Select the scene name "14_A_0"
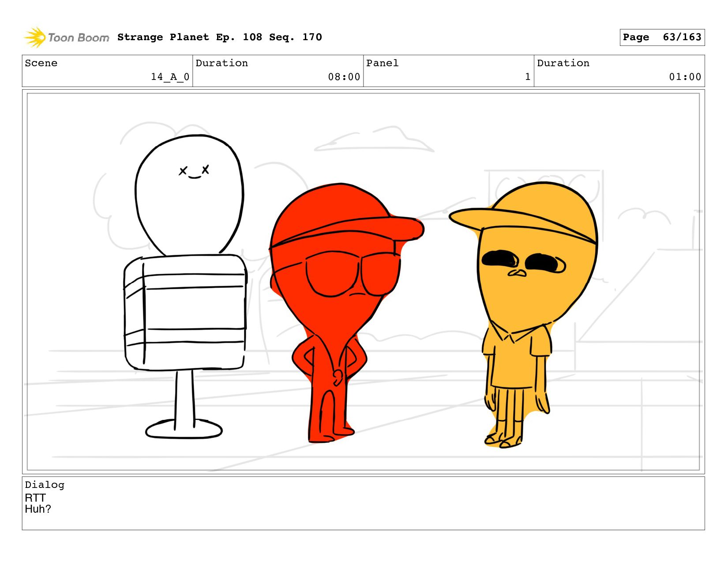The height and width of the screenshot is (563, 728). click(170, 77)
